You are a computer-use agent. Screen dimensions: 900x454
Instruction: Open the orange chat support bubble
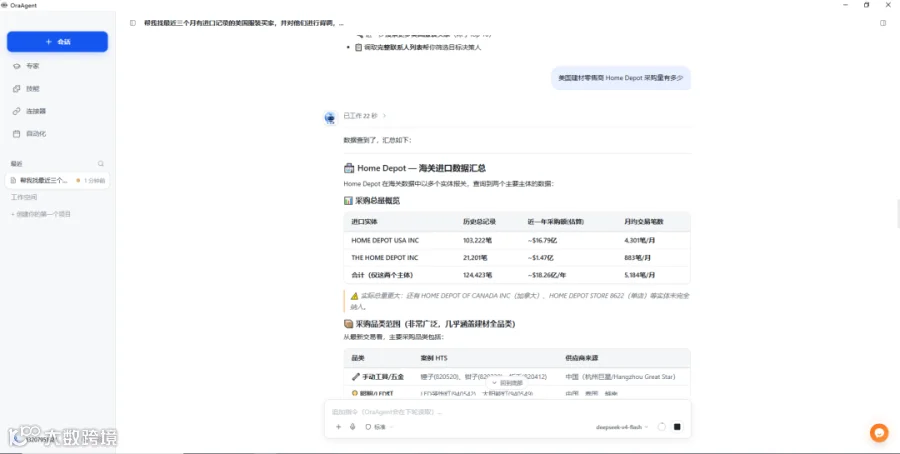tap(879, 433)
